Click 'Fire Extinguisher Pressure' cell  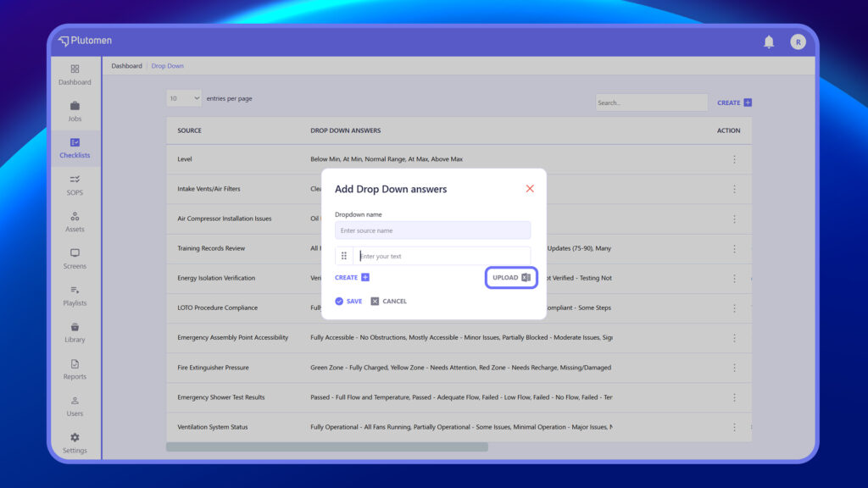click(213, 368)
